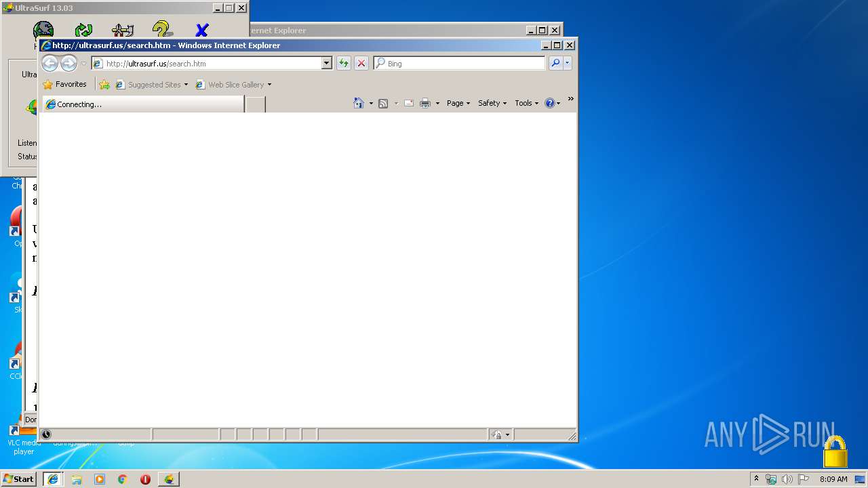Viewport: 868px width, 488px height.
Task: Launch Chrome from the taskbar
Action: pos(123,479)
